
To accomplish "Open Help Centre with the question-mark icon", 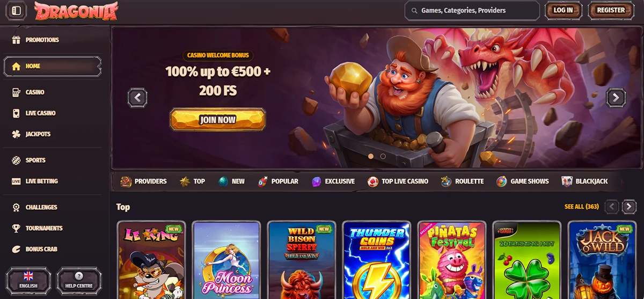I will [x=79, y=280].
